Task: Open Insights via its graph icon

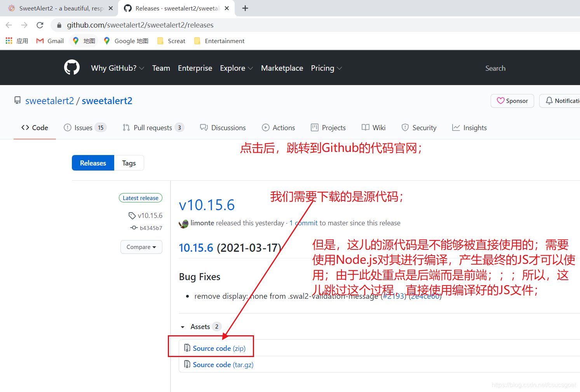Action: coord(456,127)
